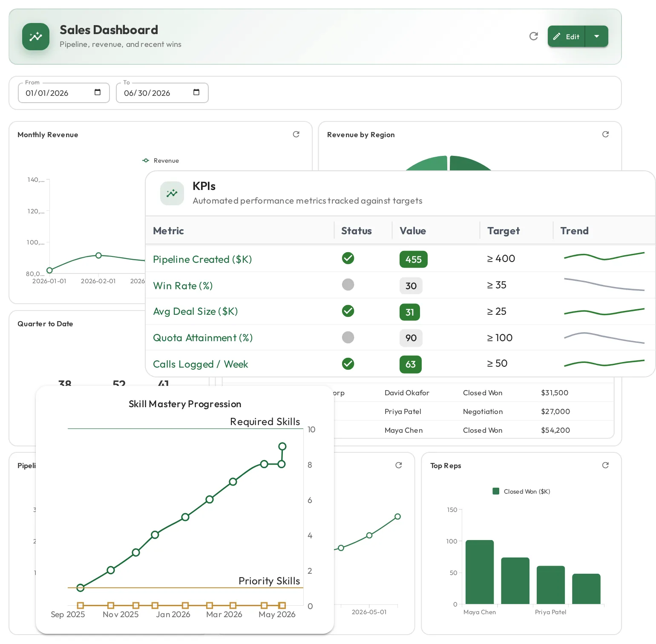Click the Quarter to Date card title
Image resolution: width=656 pixels, height=644 pixels.
pyautogui.click(x=45, y=324)
